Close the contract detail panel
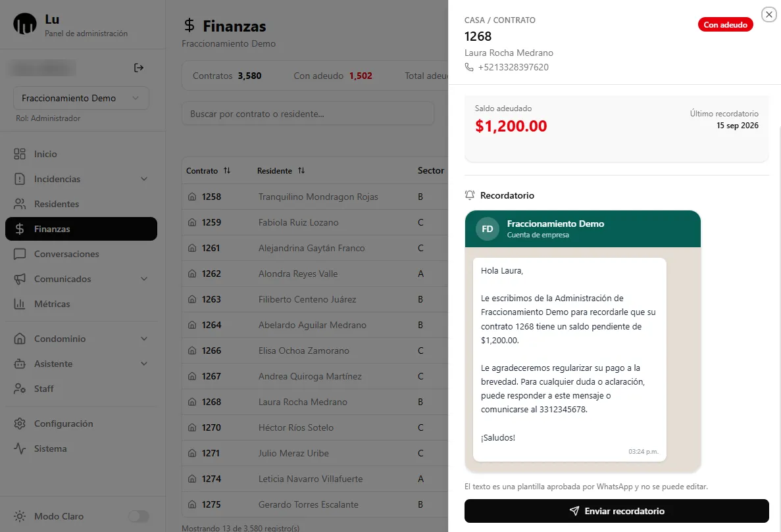This screenshot has width=781, height=532. coord(769,14)
